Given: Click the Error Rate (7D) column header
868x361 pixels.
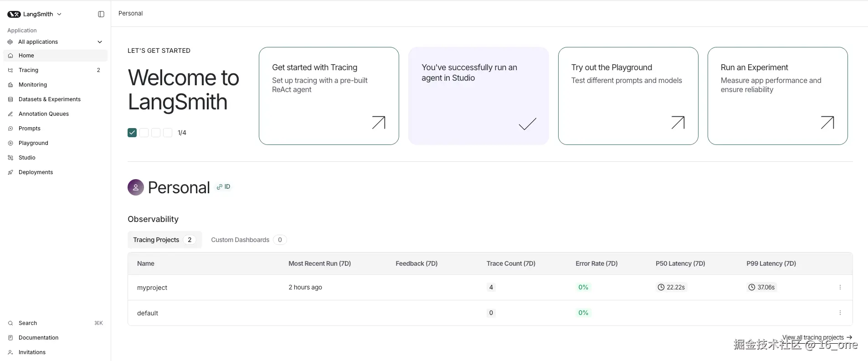Looking at the screenshot, I should (x=596, y=263).
